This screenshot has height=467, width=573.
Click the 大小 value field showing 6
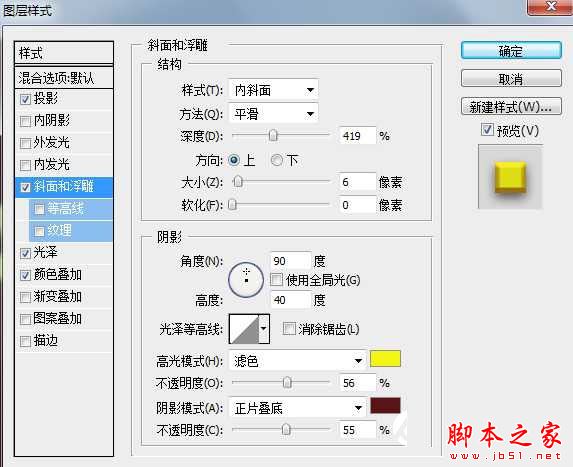click(x=357, y=182)
